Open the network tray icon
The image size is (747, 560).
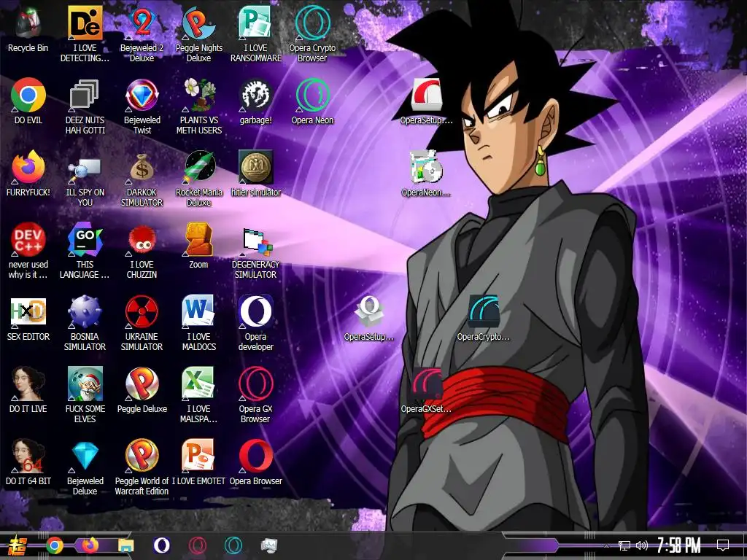tap(624, 546)
